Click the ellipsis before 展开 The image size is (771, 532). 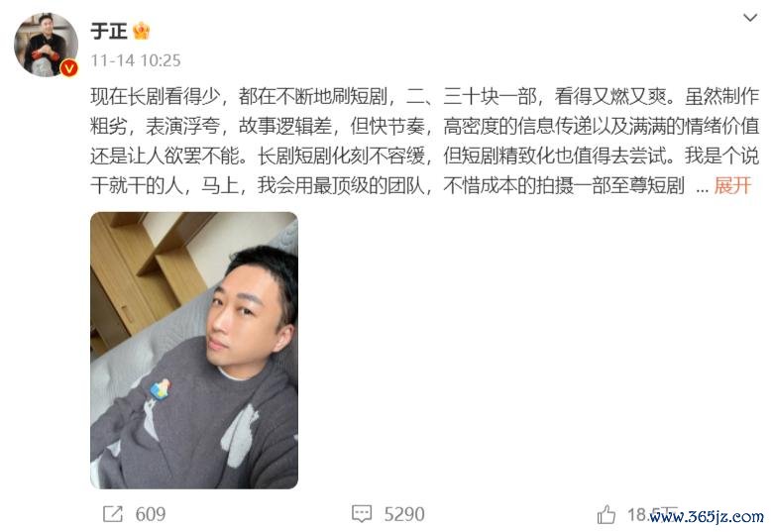coord(703,188)
